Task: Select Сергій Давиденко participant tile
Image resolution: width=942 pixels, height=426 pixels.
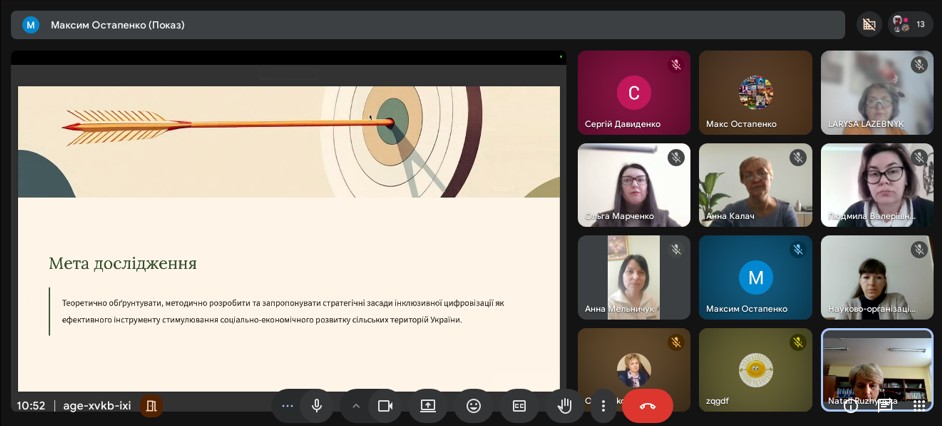Action: pos(633,92)
